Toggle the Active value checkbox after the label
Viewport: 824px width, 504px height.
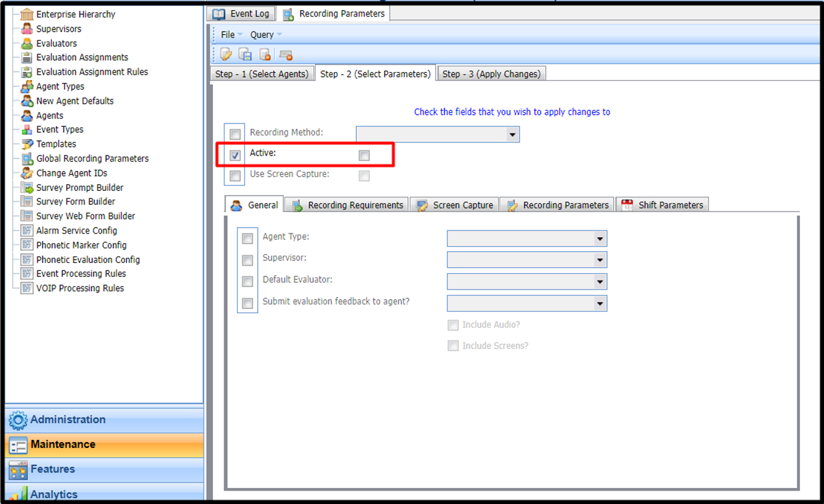click(x=364, y=156)
